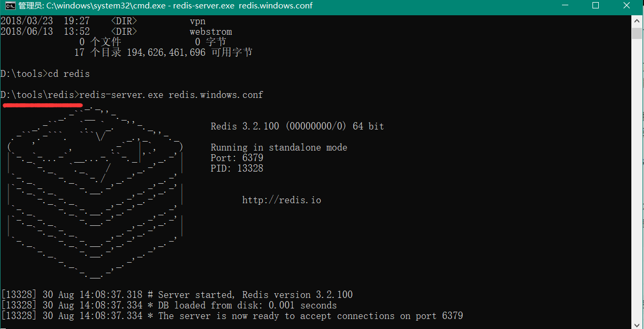Click the 'webstrom' directory name
Image resolution: width=644 pixels, height=329 pixels.
point(211,32)
